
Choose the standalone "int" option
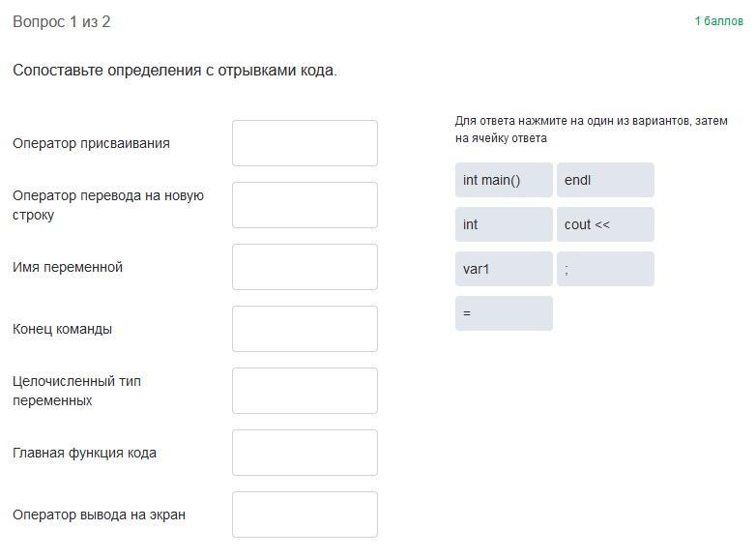[504, 224]
